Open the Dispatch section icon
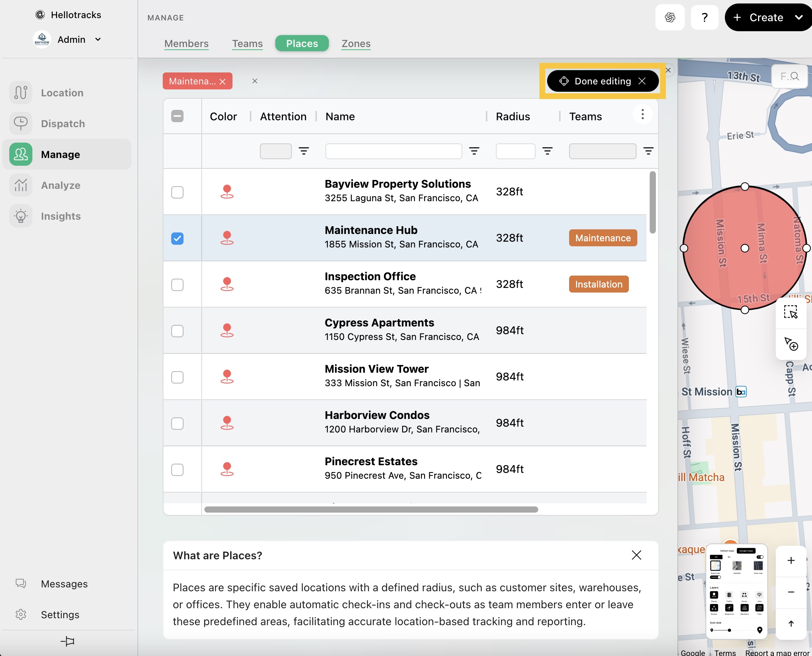 (x=21, y=124)
